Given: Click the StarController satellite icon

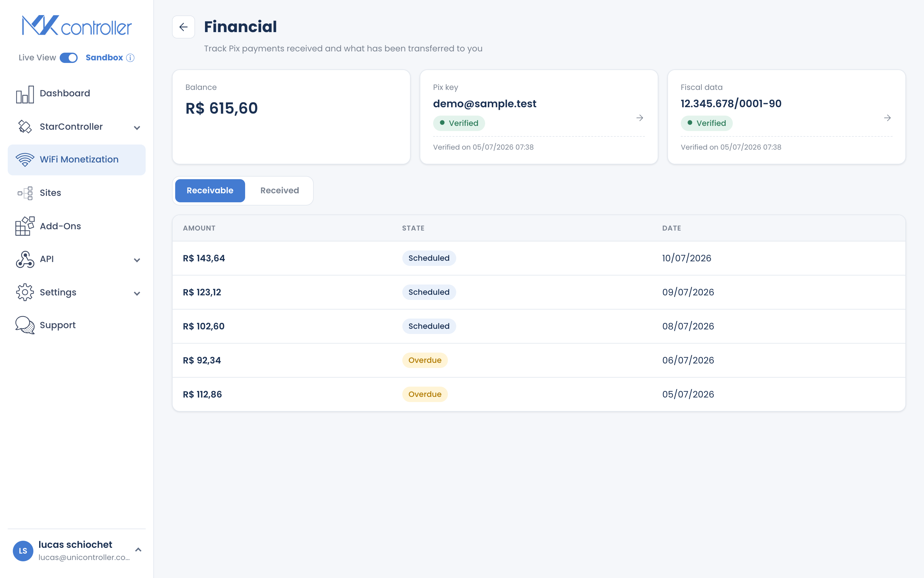Looking at the screenshot, I should click(x=25, y=127).
